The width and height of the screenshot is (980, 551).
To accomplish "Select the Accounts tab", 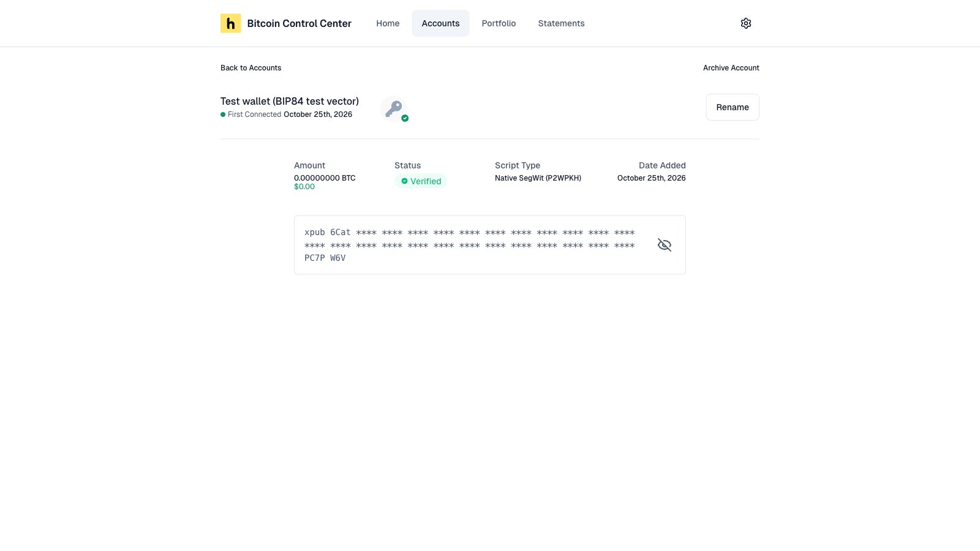I will point(440,23).
